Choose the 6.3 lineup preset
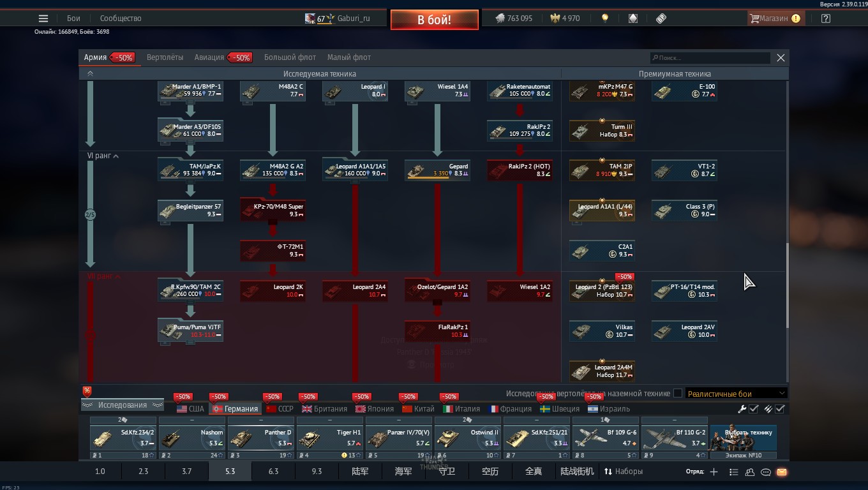The height and width of the screenshot is (490, 868). point(273,471)
